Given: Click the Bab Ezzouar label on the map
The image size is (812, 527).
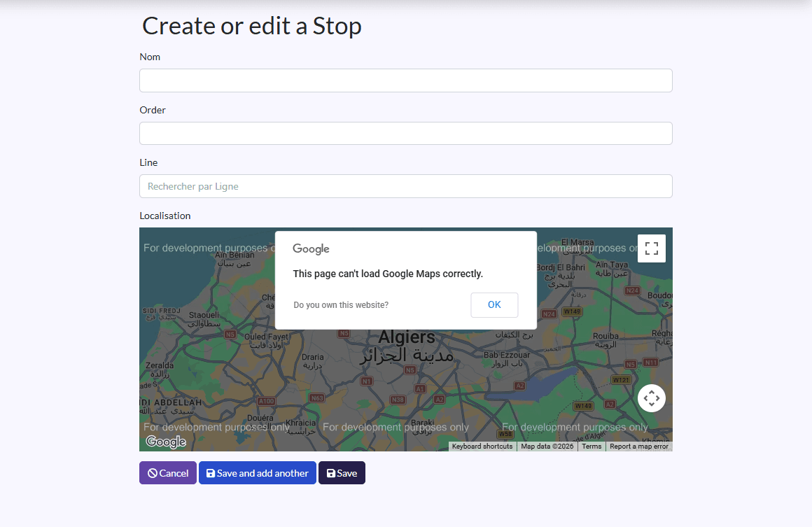Looking at the screenshot, I should pyautogui.click(x=507, y=355).
